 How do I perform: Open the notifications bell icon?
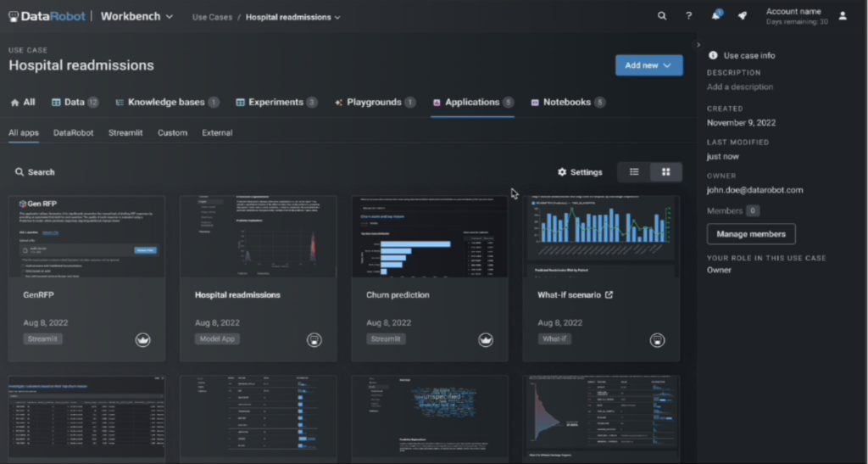click(716, 16)
